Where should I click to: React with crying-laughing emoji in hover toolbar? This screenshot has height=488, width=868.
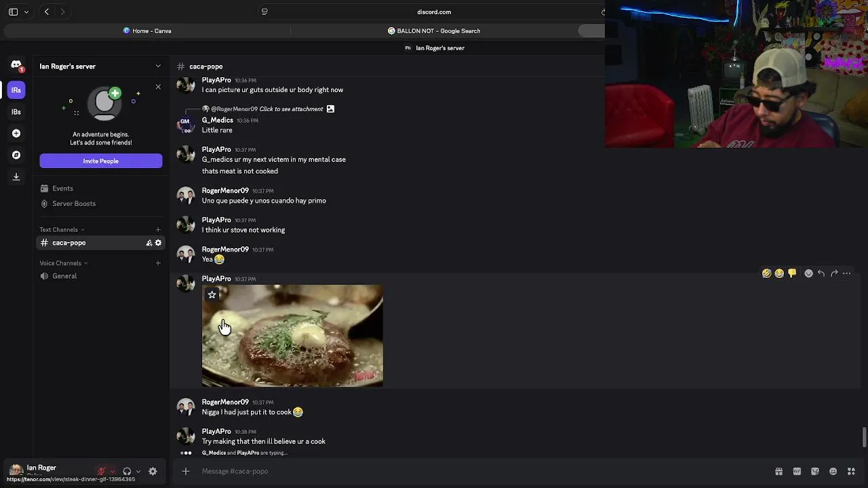coord(779,273)
